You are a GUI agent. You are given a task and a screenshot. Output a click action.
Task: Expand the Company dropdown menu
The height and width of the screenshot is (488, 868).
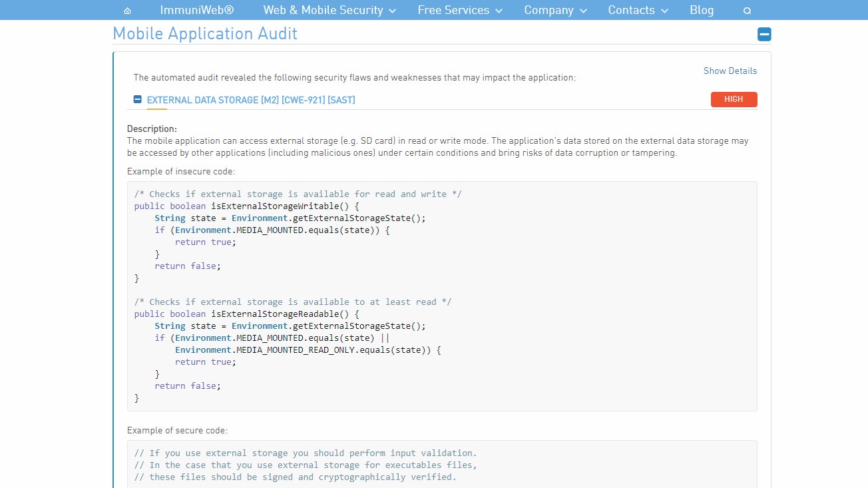[x=555, y=10]
